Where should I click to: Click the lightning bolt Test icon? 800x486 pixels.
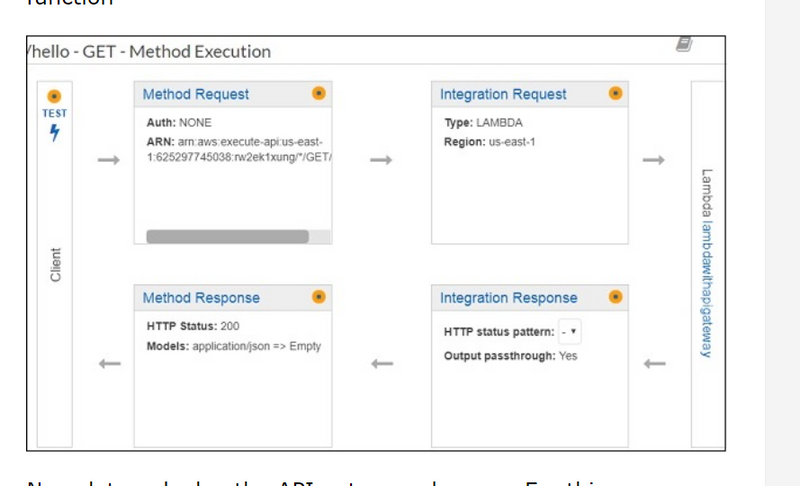tap(55, 133)
